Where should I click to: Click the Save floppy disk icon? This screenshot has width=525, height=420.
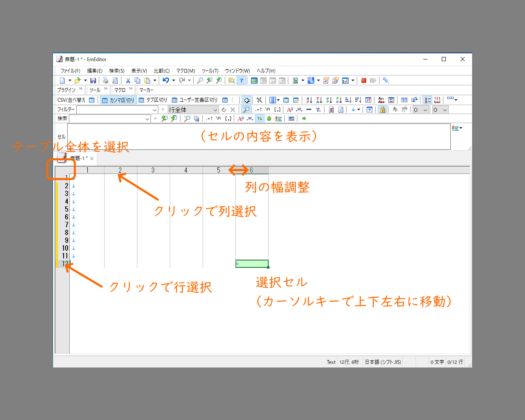[93, 80]
